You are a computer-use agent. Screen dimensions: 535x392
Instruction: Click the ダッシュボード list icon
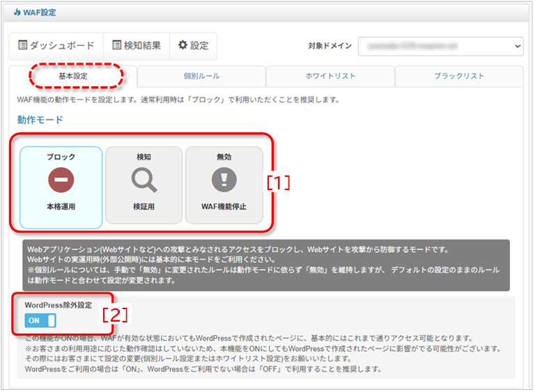pos(22,45)
